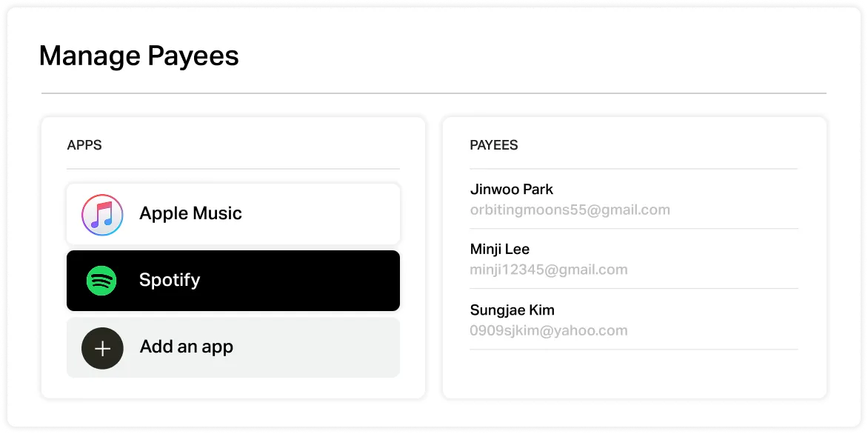Click email minji12345@gmail.com

click(x=548, y=270)
